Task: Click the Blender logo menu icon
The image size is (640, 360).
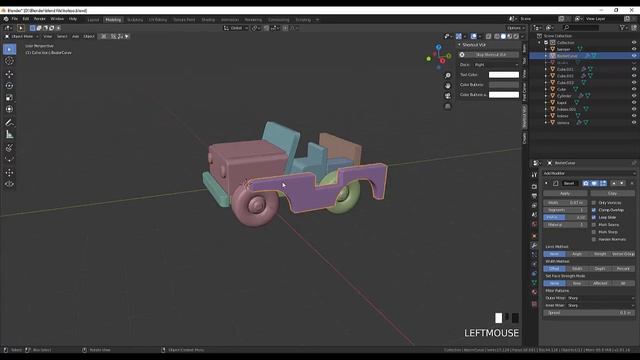Action: [6, 19]
